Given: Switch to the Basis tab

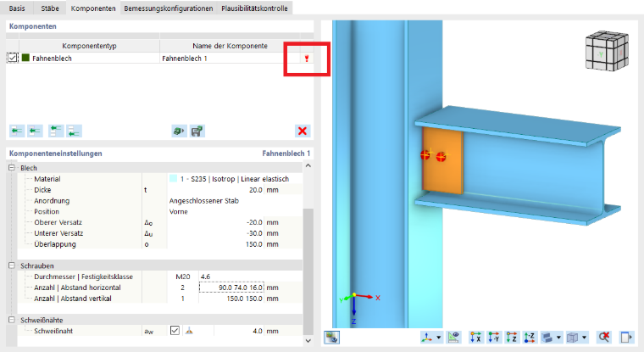Looking at the screenshot, I should [17, 8].
